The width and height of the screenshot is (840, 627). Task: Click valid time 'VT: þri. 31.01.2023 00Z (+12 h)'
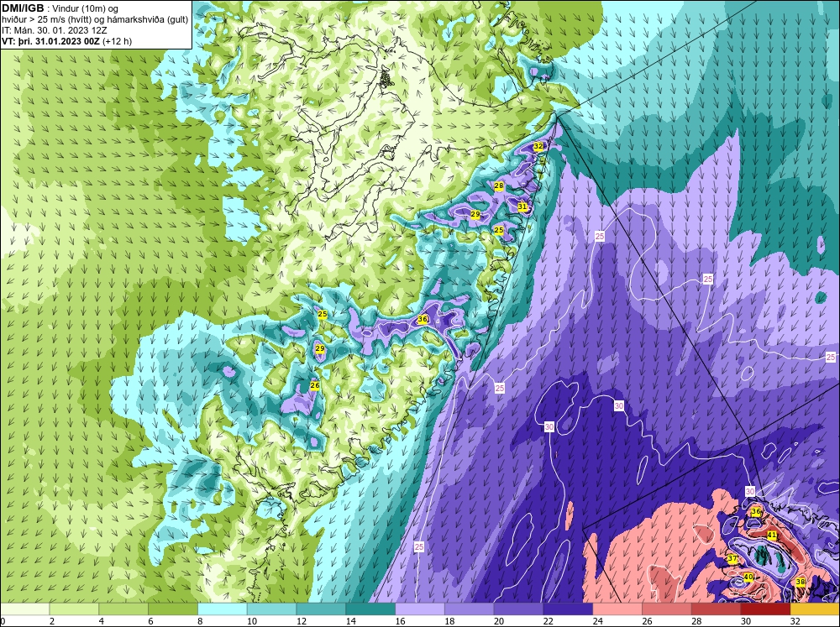tap(66, 41)
